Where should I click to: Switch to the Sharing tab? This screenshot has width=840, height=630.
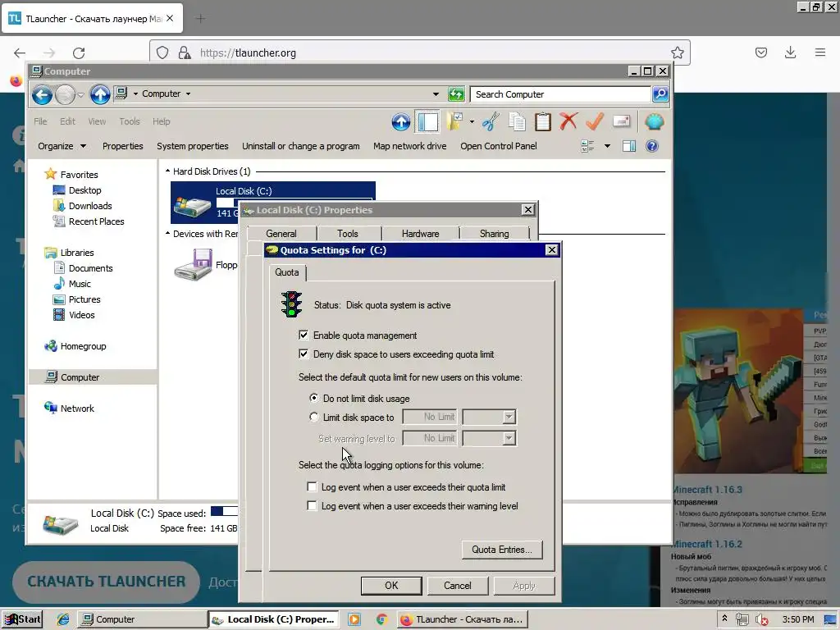pos(495,234)
